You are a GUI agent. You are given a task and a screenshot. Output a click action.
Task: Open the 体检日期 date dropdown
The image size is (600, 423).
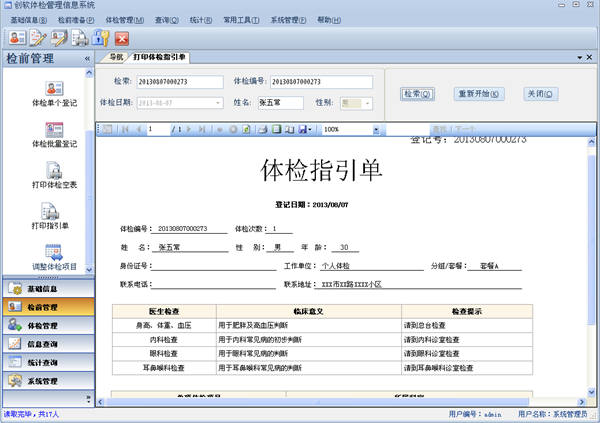[x=218, y=103]
